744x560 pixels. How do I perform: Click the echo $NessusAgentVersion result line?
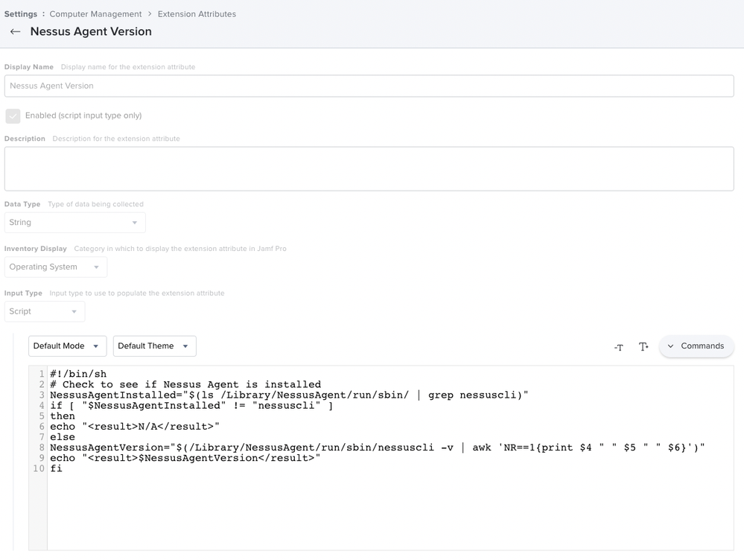pos(185,457)
